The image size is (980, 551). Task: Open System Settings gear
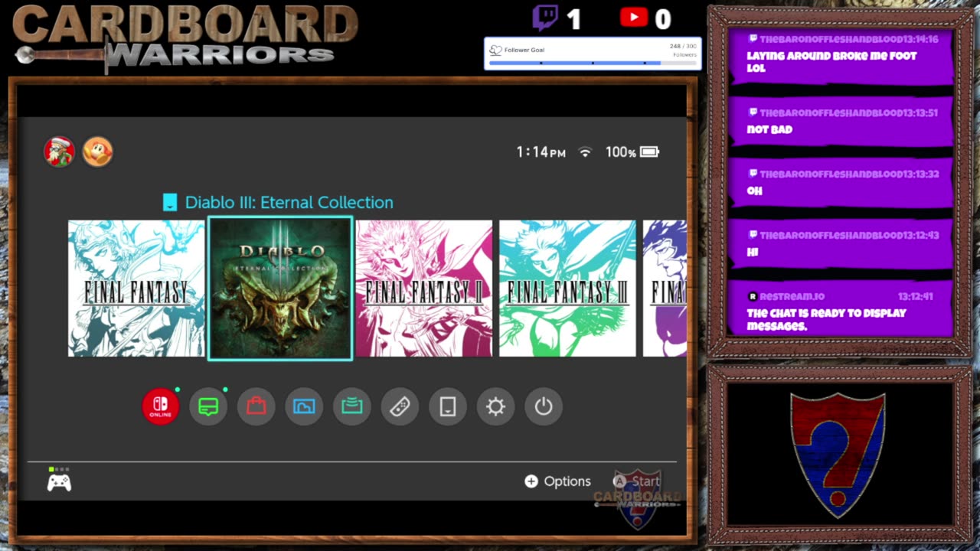coord(495,406)
